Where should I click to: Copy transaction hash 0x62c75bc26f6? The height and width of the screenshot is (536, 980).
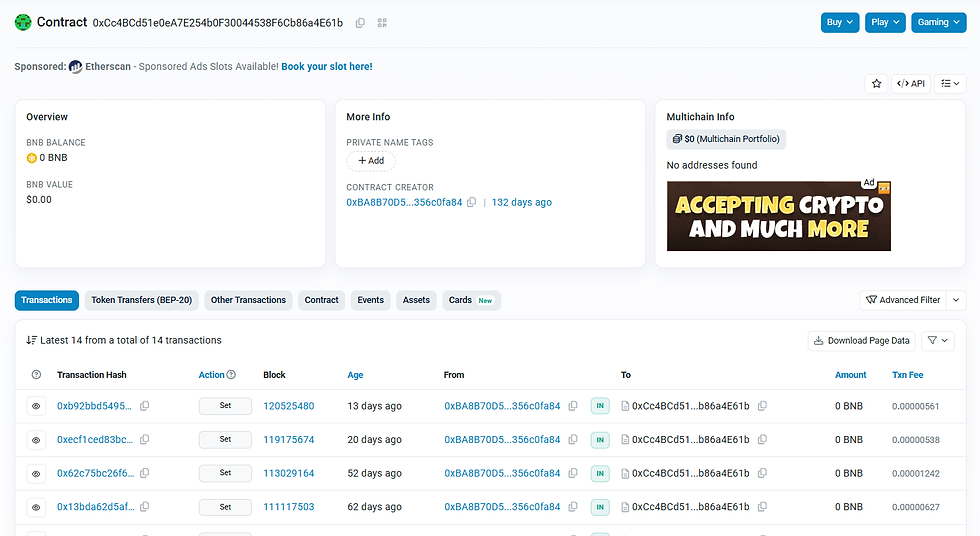point(144,474)
